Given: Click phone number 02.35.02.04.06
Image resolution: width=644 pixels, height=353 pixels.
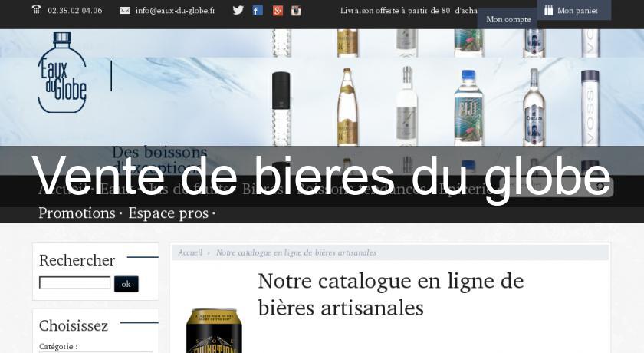Looking at the screenshot, I should pyautogui.click(x=75, y=10).
